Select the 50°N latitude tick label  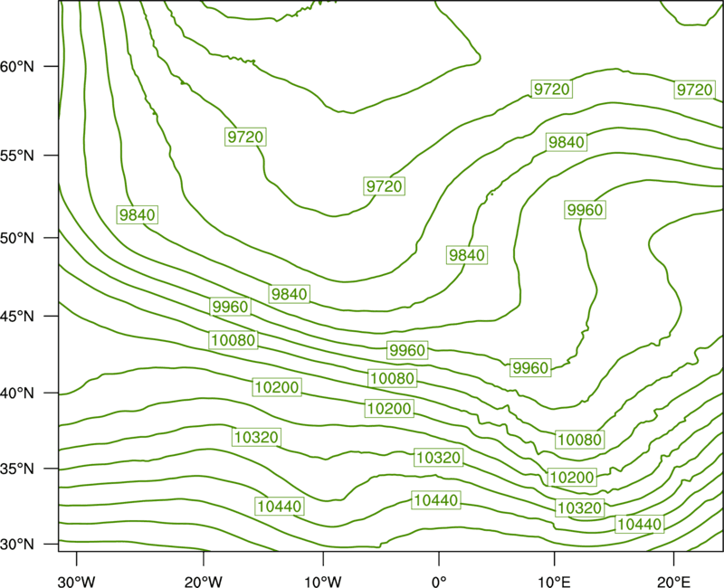coord(17,238)
